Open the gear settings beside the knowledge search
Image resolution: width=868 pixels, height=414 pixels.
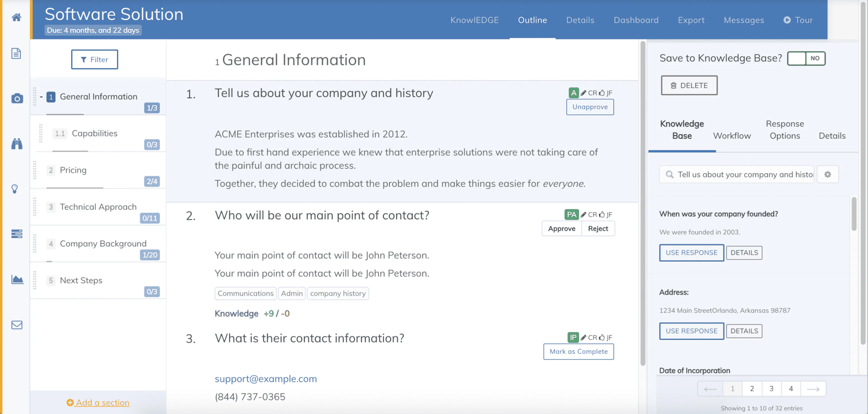click(828, 174)
